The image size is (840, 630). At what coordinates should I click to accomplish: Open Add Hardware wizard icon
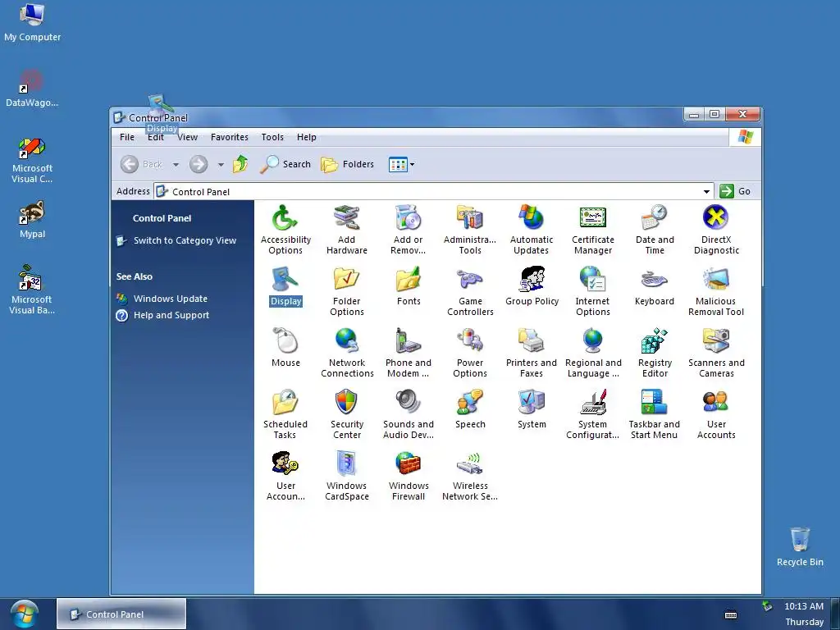click(347, 230)
